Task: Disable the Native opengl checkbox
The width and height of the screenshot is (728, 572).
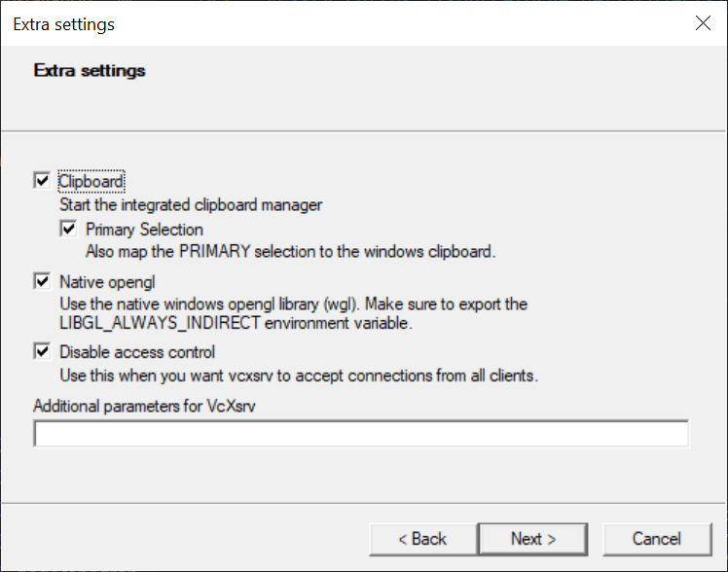Action: (41, 281)
